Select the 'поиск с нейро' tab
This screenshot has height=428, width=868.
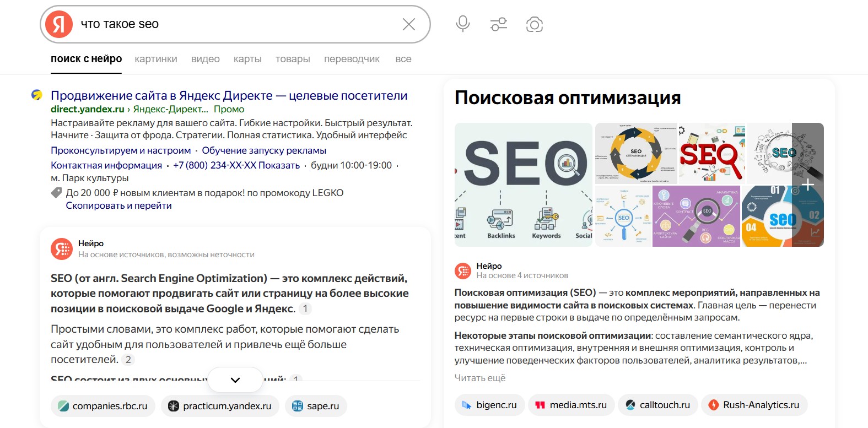[x=87, y=59]
